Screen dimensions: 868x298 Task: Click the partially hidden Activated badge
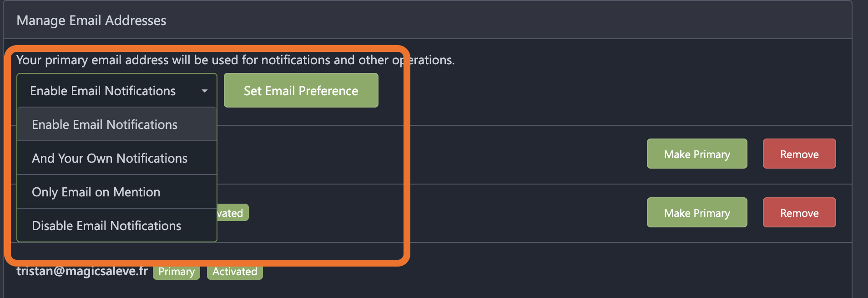(x=233, y=213)
